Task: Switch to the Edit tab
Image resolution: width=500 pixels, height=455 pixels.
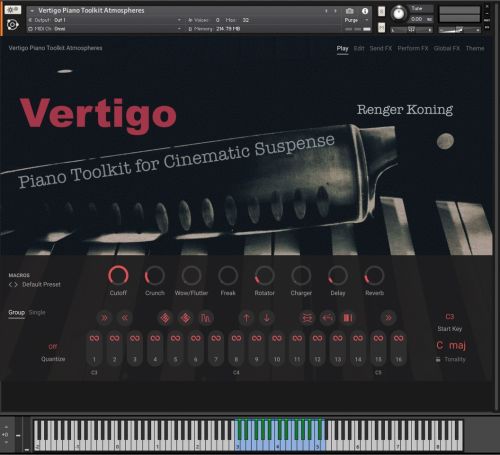Action: [x=359, y=49]
